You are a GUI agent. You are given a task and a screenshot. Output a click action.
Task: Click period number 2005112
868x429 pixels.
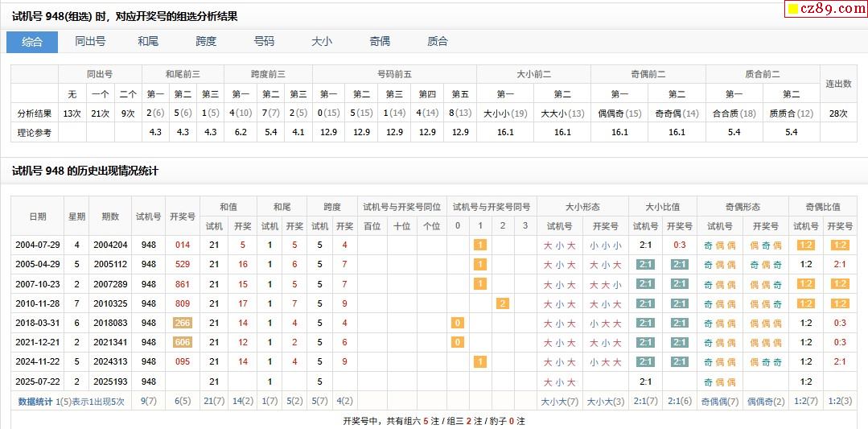[x=110, y=265]
